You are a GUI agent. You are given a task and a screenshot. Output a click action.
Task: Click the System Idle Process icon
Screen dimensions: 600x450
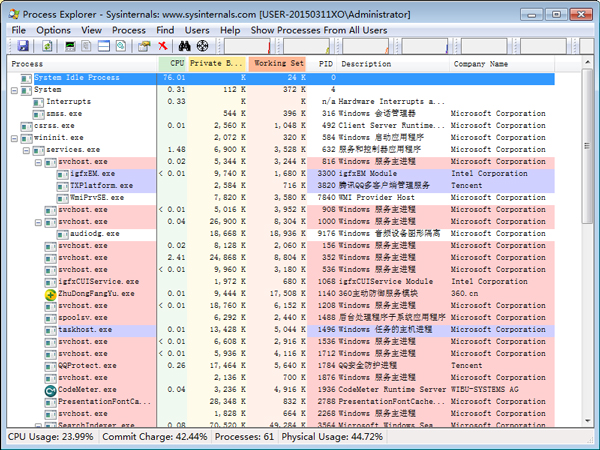point(26,78)
